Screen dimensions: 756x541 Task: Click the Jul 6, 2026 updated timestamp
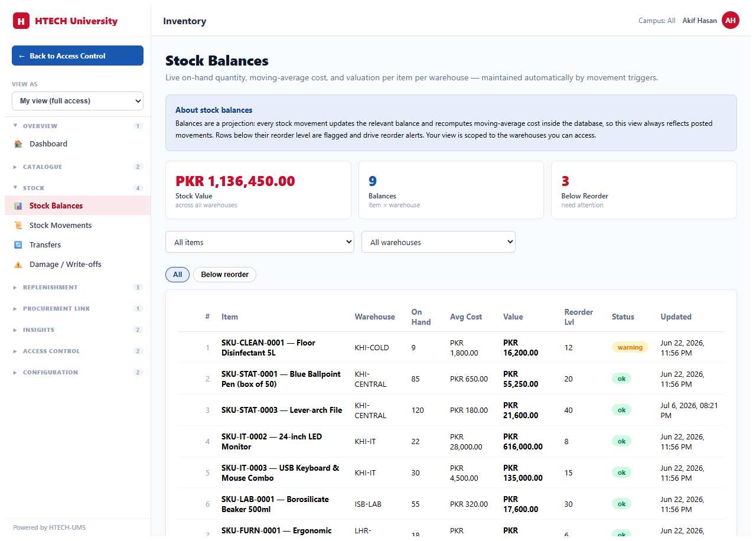click(689, 410)
